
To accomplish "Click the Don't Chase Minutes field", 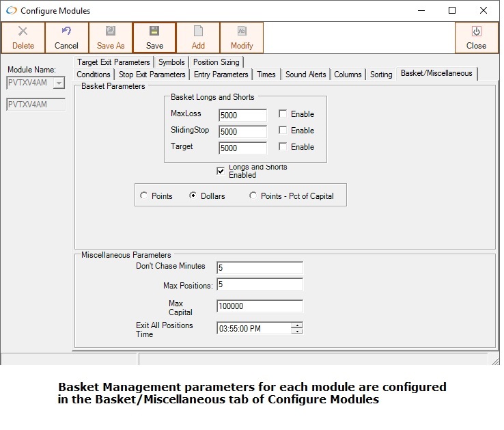I will (260, 268).
